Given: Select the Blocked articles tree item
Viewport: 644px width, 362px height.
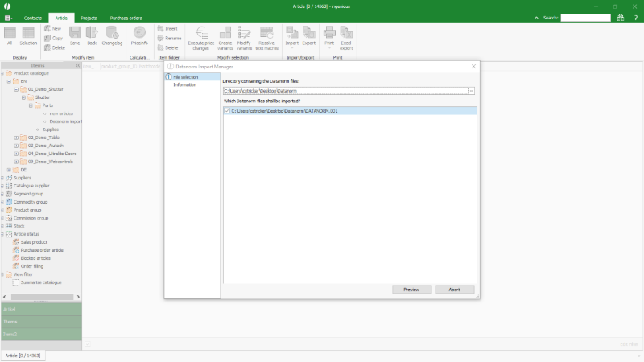Looking at the screenshot, I should (x=35, y=258).
